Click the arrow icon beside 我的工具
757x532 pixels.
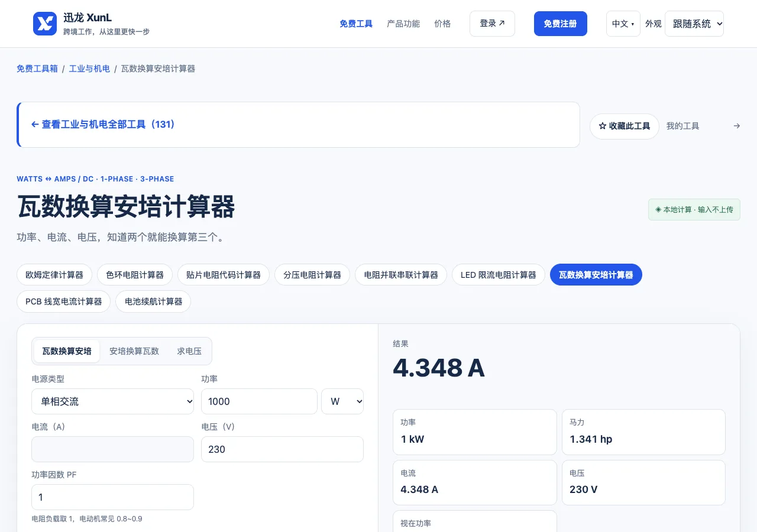(736, 126)
